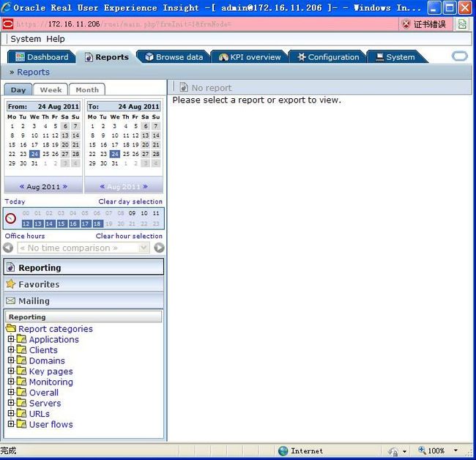Image resolution: width=476 pixels, height=460 pixels.
Task: Switch to Browse data tab
Action: coord(174,57)
